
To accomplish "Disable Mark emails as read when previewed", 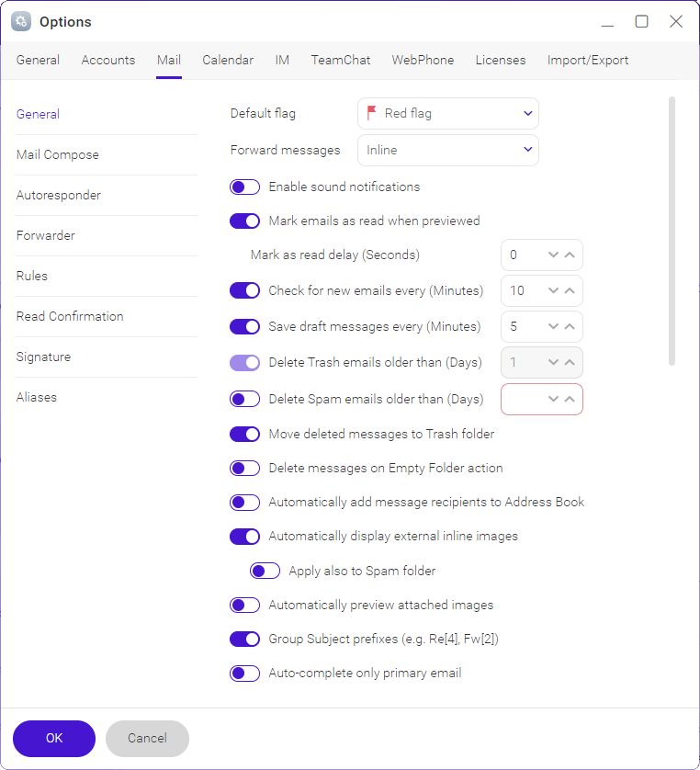I will pos(245,221).
